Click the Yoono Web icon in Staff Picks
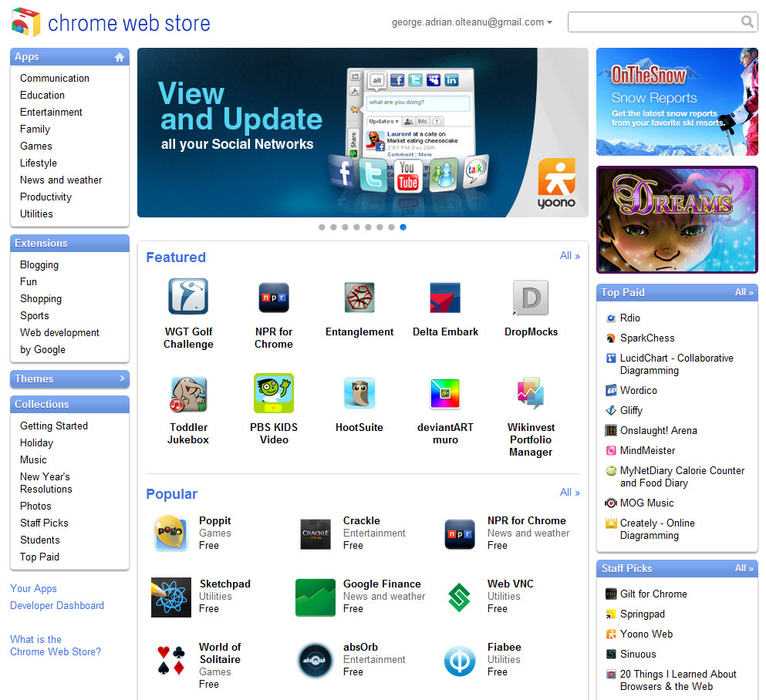 coord(611,634)
